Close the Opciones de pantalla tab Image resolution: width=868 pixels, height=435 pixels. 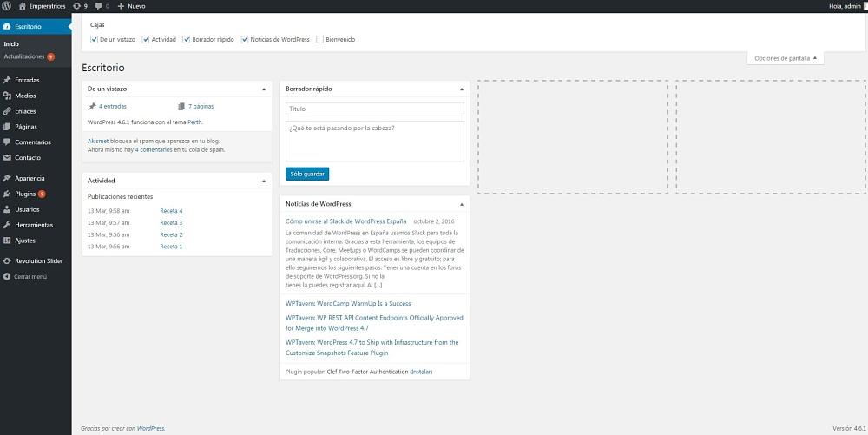[x=786, y=58]
